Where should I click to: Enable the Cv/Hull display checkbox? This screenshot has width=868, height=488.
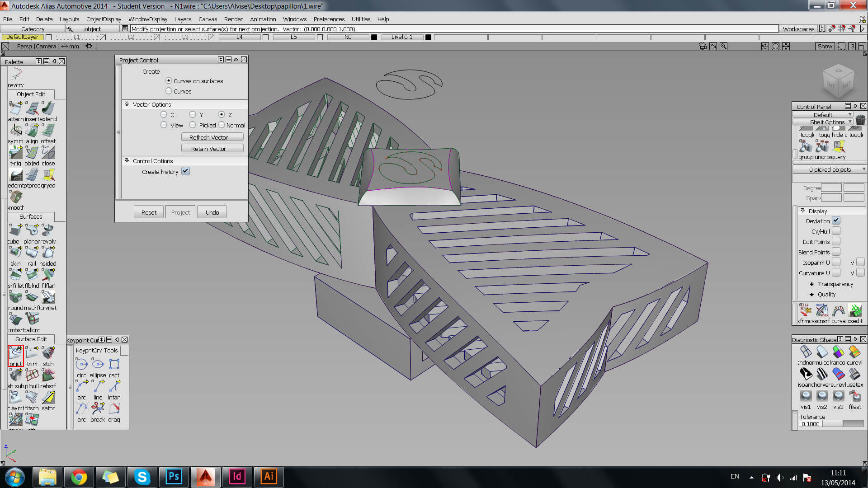coord(836,231)
